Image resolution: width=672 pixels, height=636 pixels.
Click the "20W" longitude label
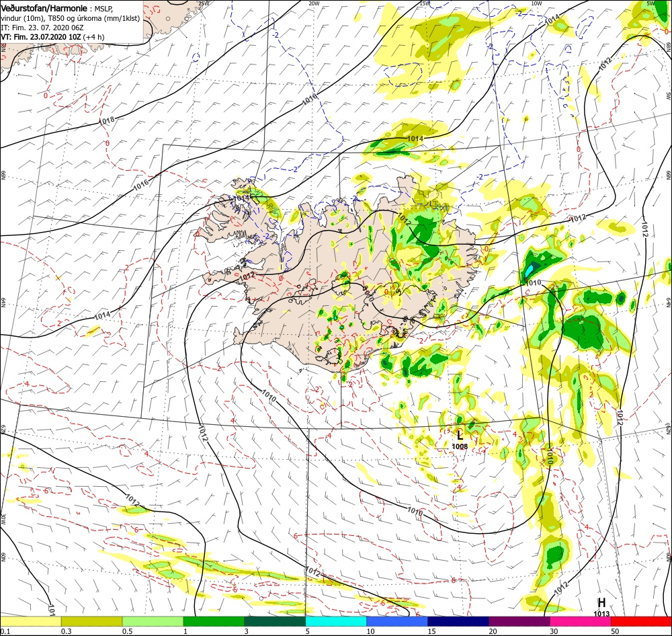(314, 3)
